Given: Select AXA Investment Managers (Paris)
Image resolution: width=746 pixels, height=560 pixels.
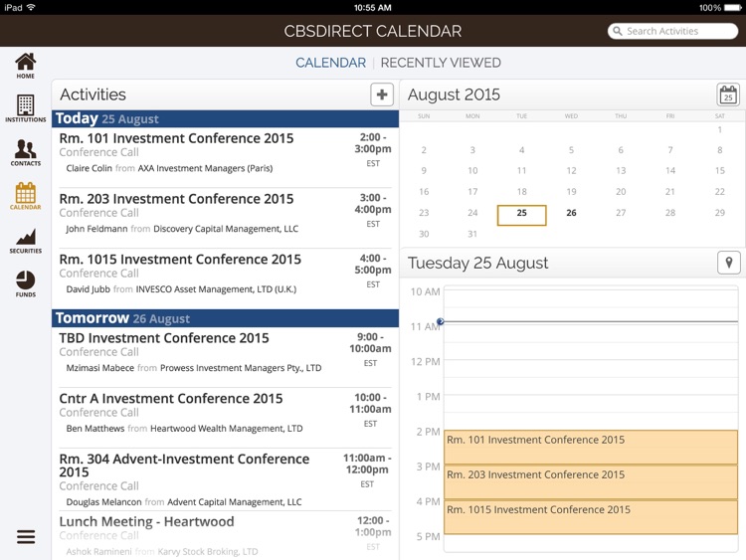Looking at the screenshot, I should (205, 168).
